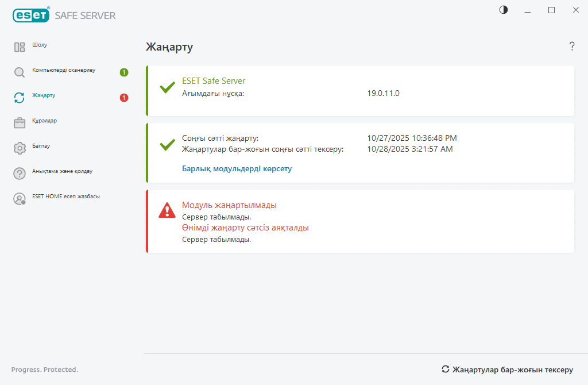Click the red badge on Жаңарту item
Screen dimensions: 588x385
coord(124,98)
